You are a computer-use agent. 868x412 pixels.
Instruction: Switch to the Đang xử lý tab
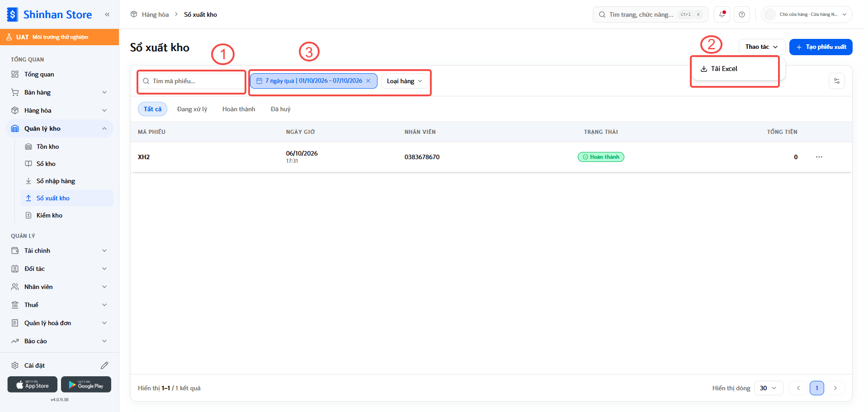pyautogui.click(x=192, y=109)
